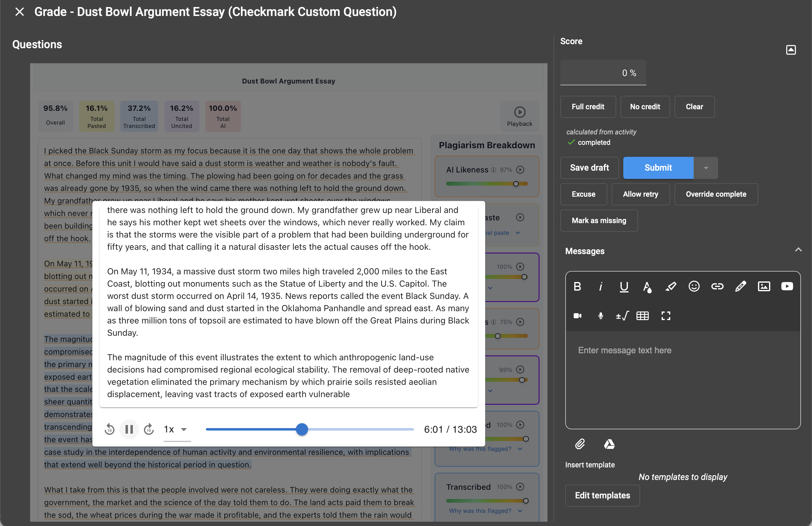Open Playback of the essay
The height and width of the screenshot is (526, 812).
coord(520,116)
